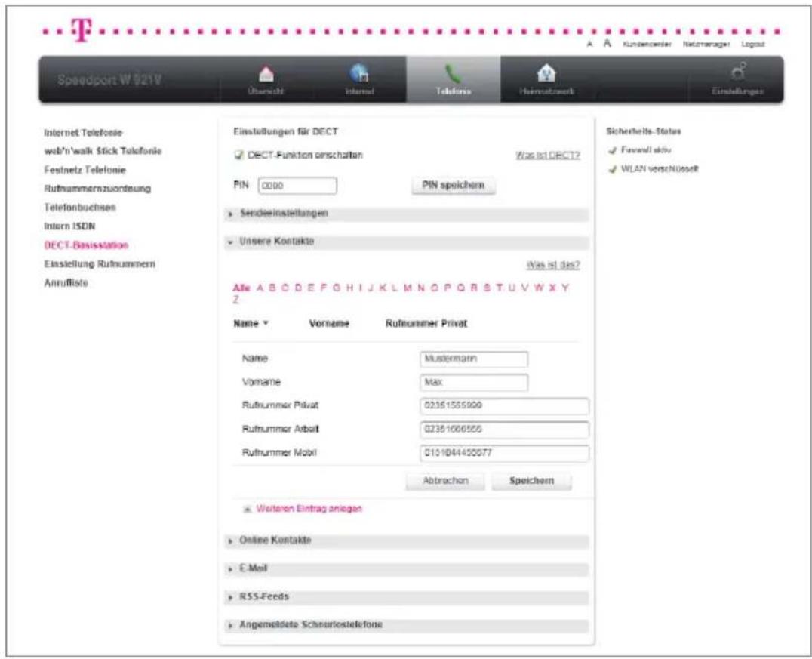This screenshot has height=659, width=812.
Task: Select the Telefonie phone icon
Action: [453, 74]
